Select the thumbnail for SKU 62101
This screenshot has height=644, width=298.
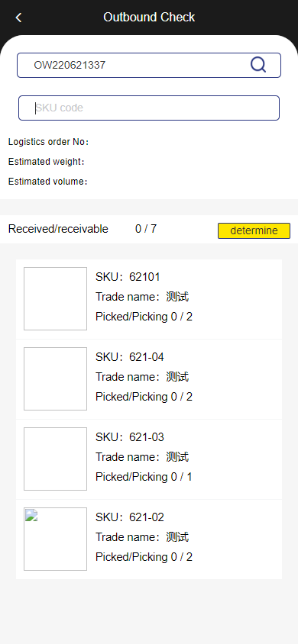55,298
